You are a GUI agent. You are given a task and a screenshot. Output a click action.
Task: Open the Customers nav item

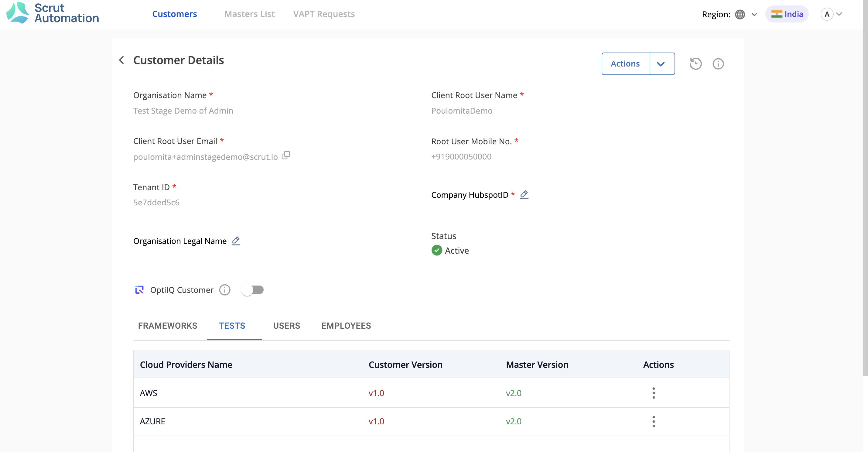(x=175, y=14)
